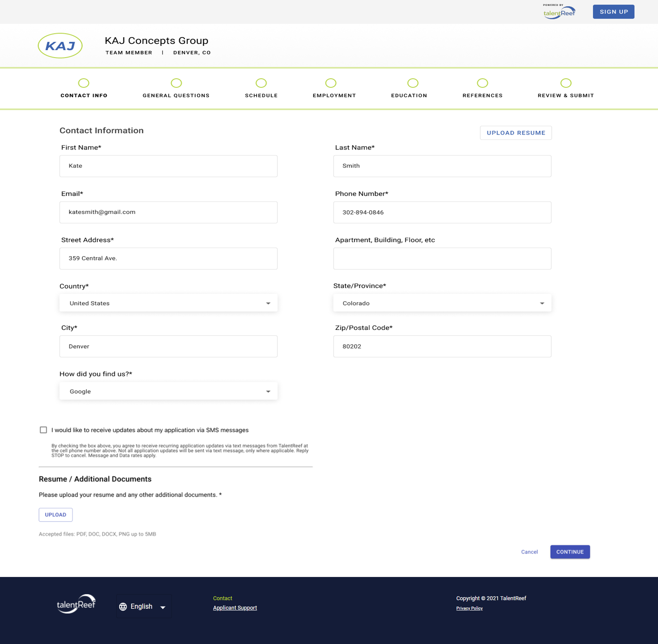Jump to the References tab

[x=482, y=95]
